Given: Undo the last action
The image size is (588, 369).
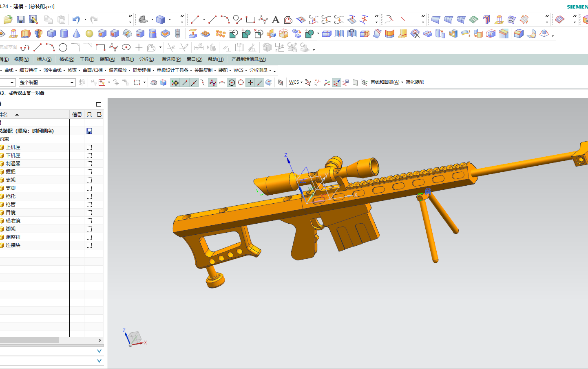Looking at the screenshot, I should 76,20.
